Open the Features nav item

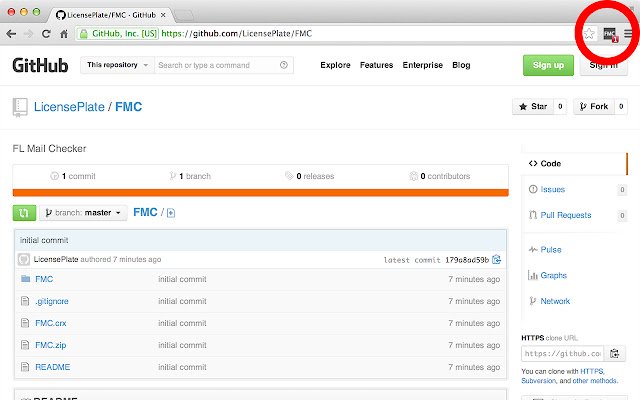(x=376, y=65)
